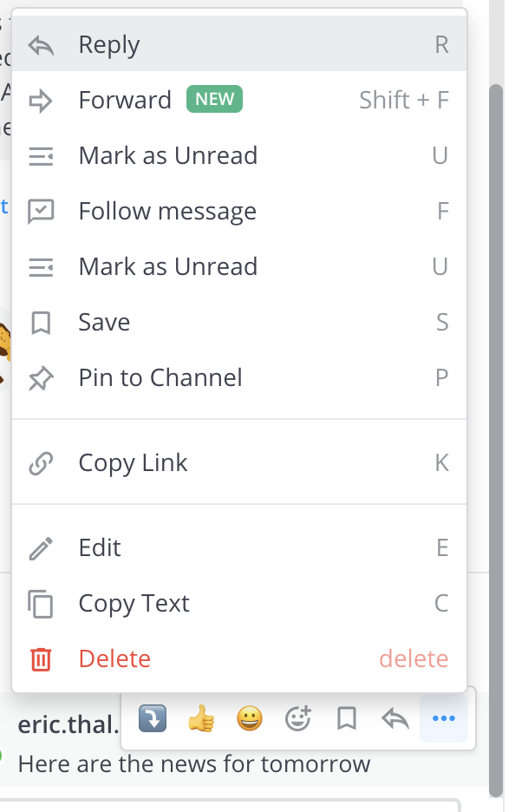This screenshot has height=812, width=515.
Task: Choose Follow message option
Action: 239,211
